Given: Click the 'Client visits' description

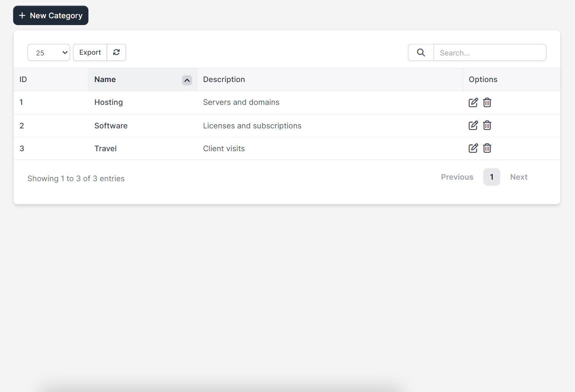Looking at the screenshot, I should point(224,149).
